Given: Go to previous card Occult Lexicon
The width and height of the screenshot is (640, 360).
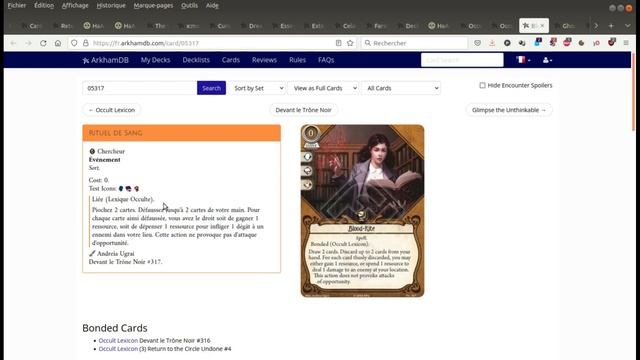Looking at the screenshot, I should [x=112, y=110].
